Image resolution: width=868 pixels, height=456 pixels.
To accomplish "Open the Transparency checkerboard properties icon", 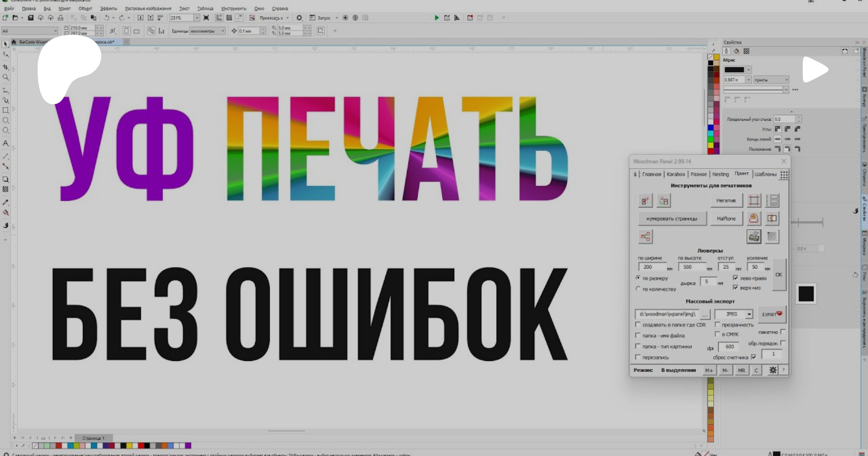I will (x=746, y=51).
